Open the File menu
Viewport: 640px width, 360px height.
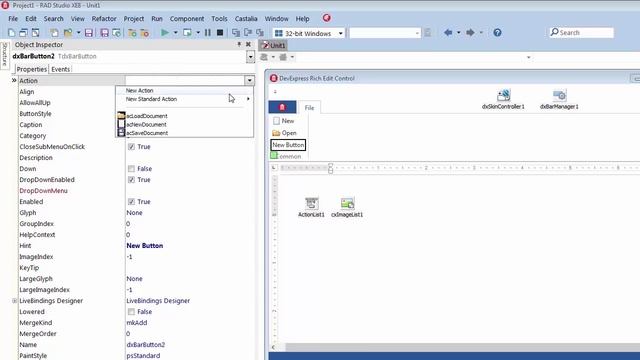click(x=13, y=19)
